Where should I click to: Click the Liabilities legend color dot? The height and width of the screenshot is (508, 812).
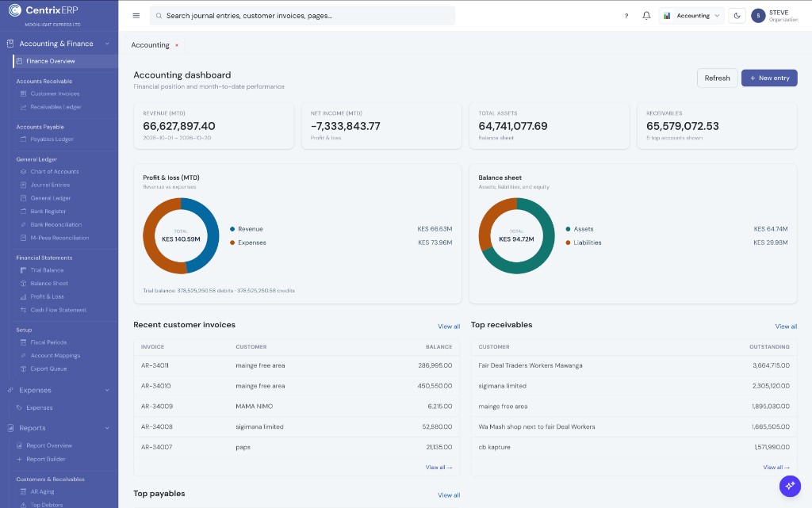pos(568,243)
